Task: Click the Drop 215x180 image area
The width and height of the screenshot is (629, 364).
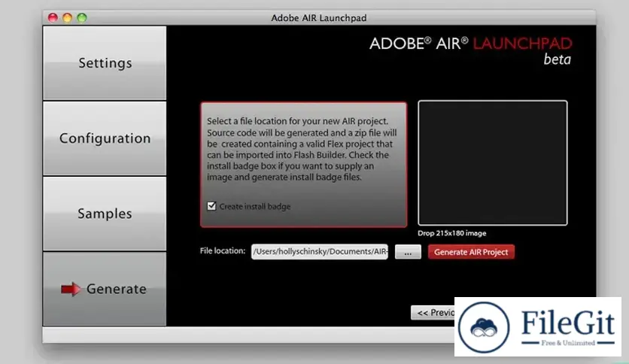Action: click(x=493, y=162)
